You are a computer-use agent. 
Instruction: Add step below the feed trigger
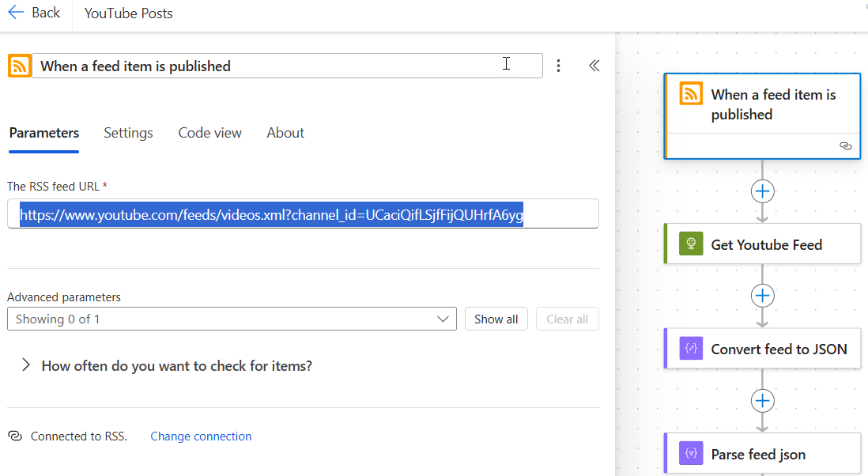click(762, 191)
